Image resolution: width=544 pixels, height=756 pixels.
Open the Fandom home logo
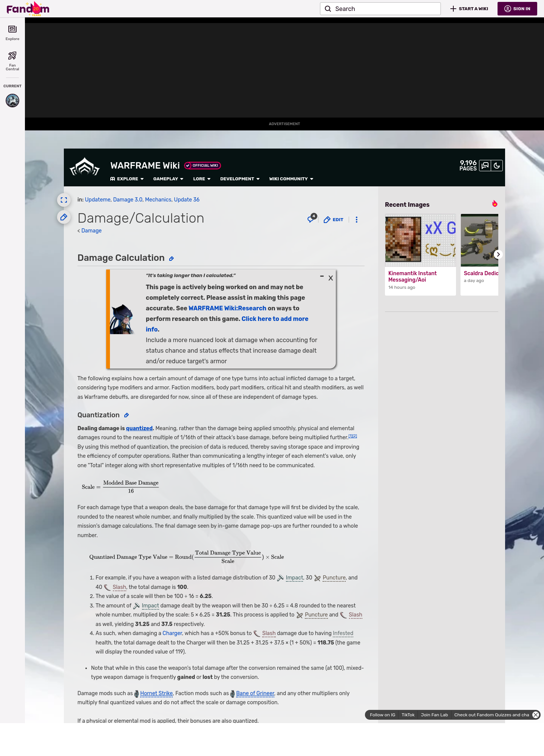[x=28, y=9]
